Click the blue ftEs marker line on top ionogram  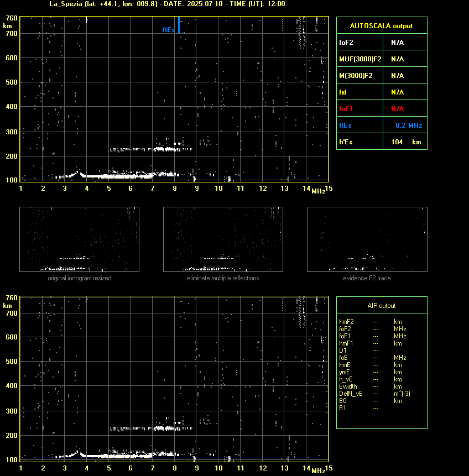179,25
